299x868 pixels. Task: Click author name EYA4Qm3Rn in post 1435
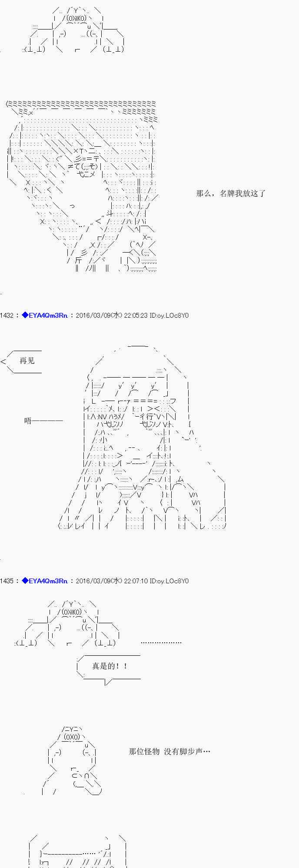coord(48,581)
